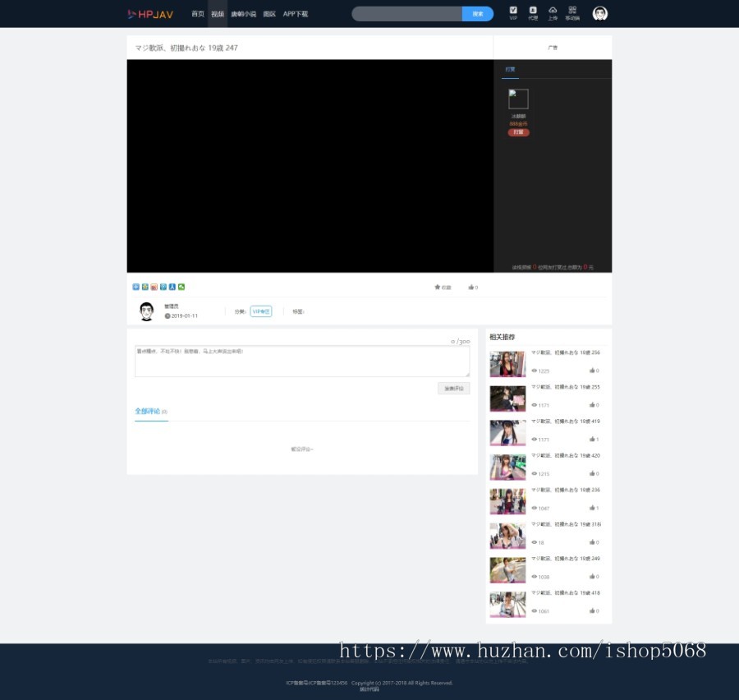Go to 首页 home nav item
Screen dimensions: 739x700
197,14
